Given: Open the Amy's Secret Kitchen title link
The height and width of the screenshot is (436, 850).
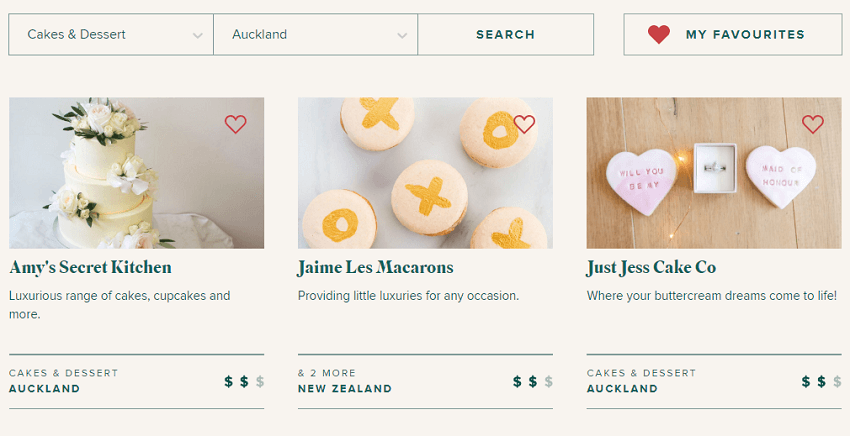Looking at the screenshot, I should point(90,268).
